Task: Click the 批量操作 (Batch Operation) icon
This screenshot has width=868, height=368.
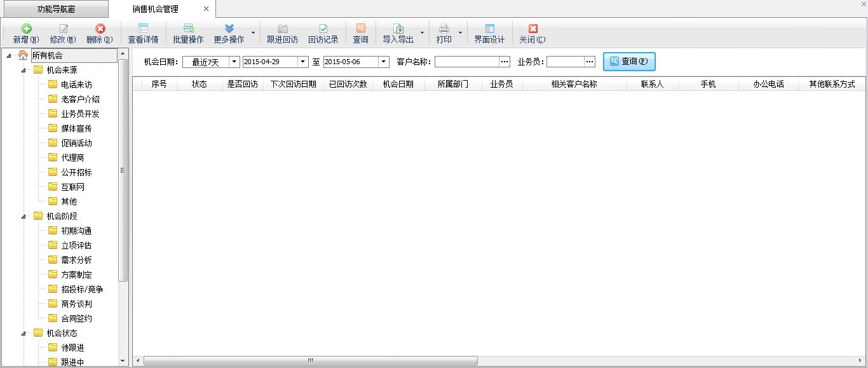Action: (x=188, y=29)
